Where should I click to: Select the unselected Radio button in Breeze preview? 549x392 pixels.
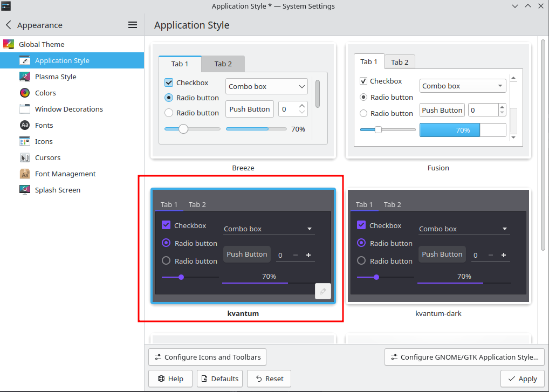tap(169, 113)
